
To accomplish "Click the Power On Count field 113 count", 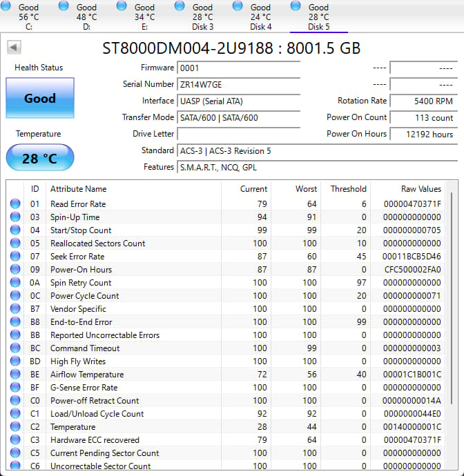I will coord(423,117).
